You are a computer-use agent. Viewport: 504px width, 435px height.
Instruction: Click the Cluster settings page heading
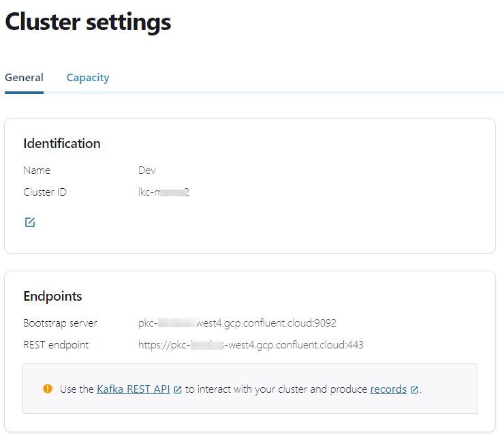[88, 22]
